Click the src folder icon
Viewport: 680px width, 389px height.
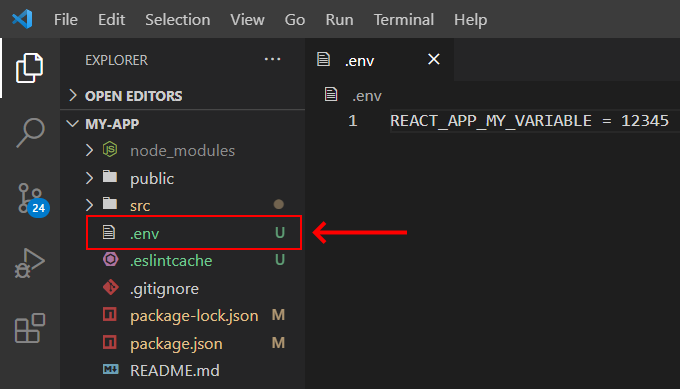pos(110,203)
